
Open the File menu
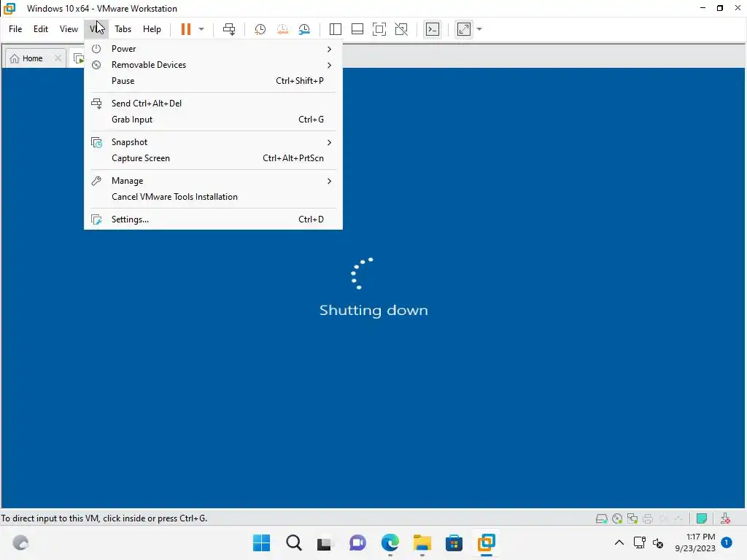(x=15, y=29)
